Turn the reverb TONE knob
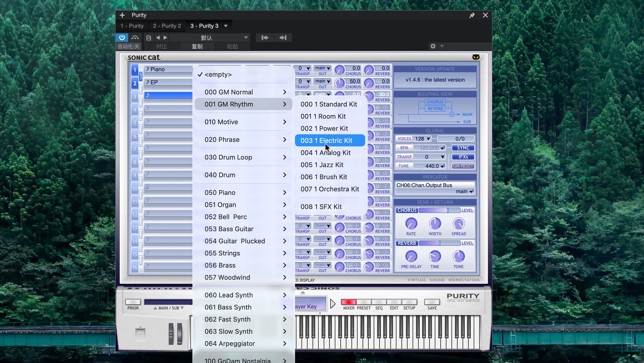 [x=459, y=256]
